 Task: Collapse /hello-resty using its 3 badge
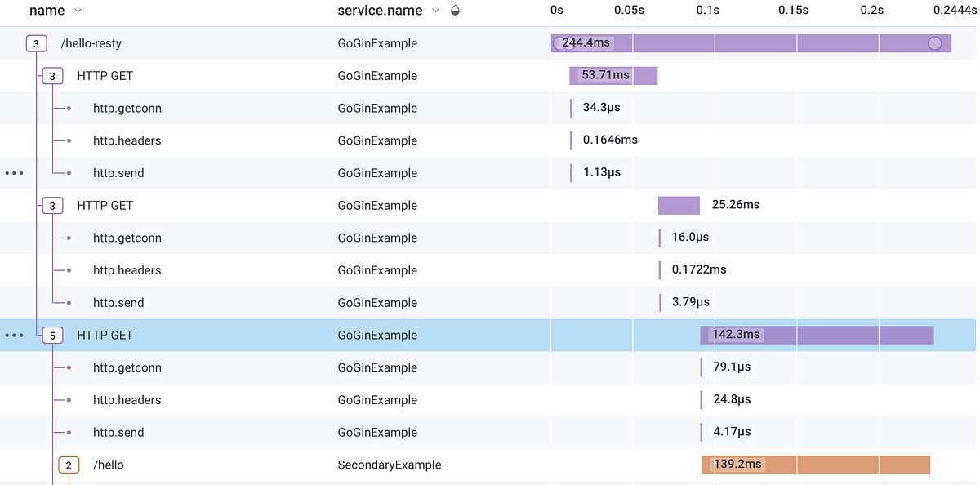click(x=36, y=42)
